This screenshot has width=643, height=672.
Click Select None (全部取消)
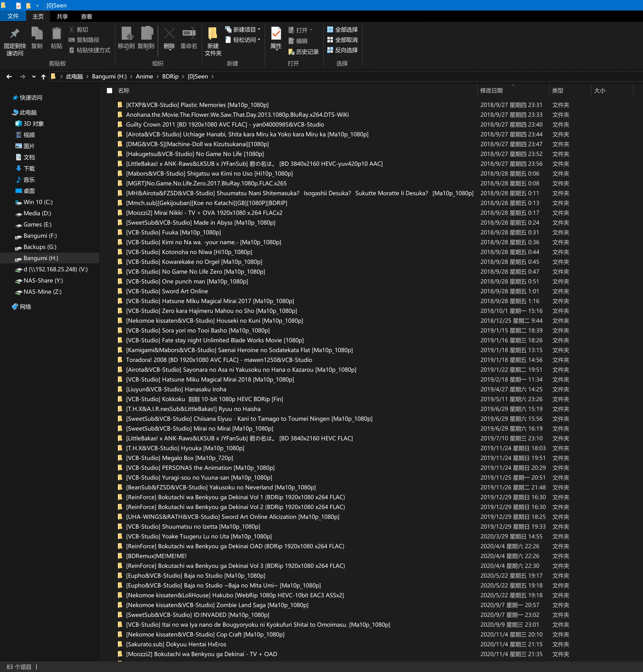click(342, 40)
